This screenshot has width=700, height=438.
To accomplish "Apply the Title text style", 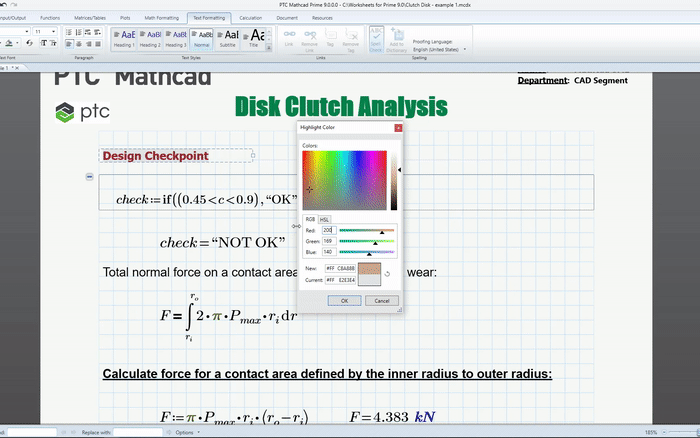I will point(254,39).
